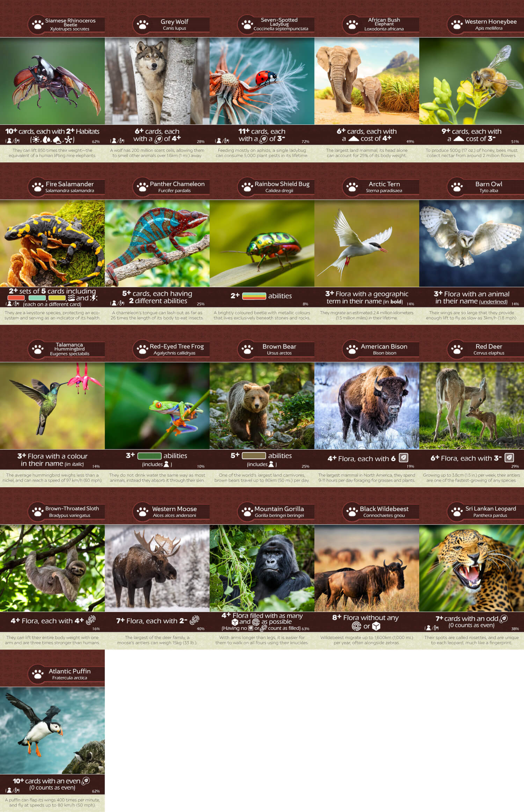This screenshot has height=812, width=524.
Task: Open the Seven-Spotted Ladybug photo
Action: tap(262, 81)
